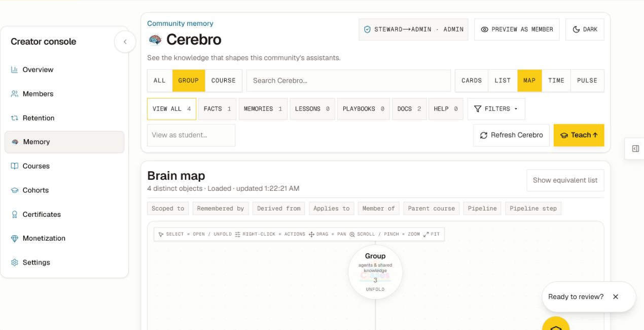Open the Filters dropdown
This screenshot has height=330, width=644.
[x=496, y=109]
